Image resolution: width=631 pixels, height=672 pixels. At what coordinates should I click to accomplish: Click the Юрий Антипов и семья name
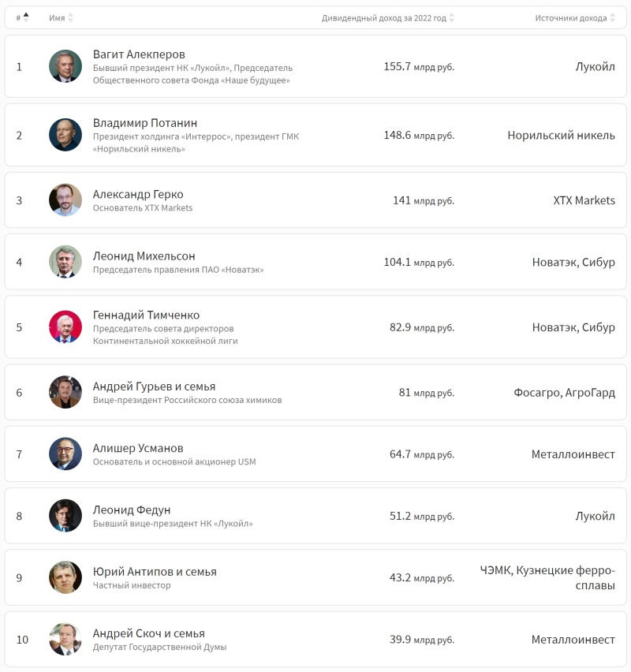tap(155, 572)
